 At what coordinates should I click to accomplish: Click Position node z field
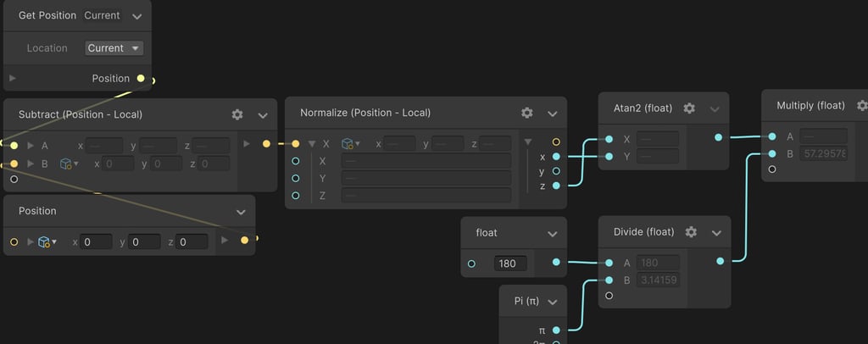tap(192, 241)
